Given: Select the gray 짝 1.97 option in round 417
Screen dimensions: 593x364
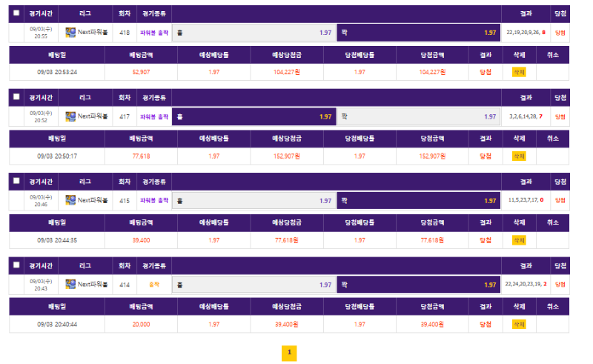Looking at the screenshot, I should pyautogui.click(x=419, y=117).
